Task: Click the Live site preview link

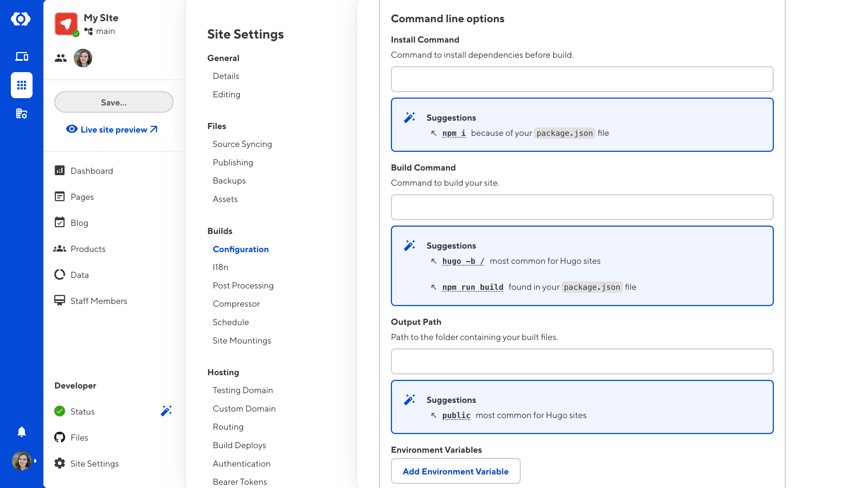Action: [113, 129]
